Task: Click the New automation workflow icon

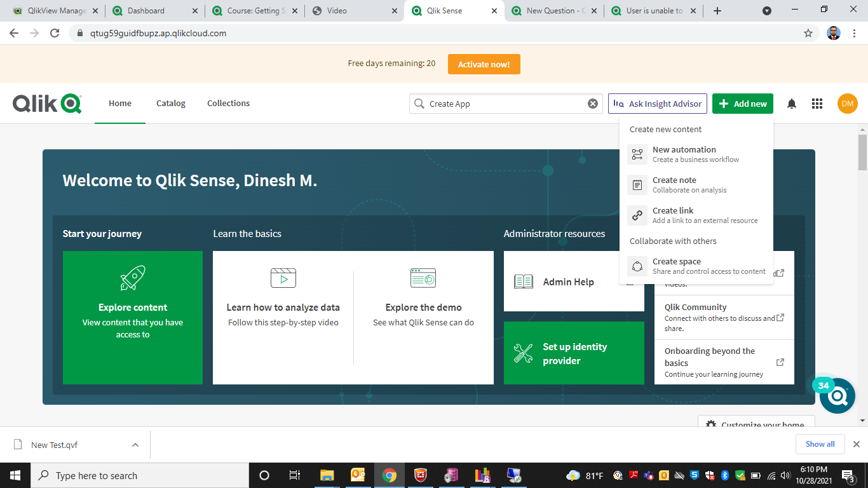Action: 637,154
